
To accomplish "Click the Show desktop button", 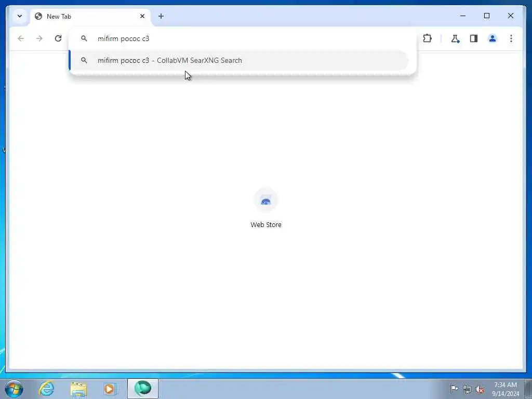I will pos(528,389).
